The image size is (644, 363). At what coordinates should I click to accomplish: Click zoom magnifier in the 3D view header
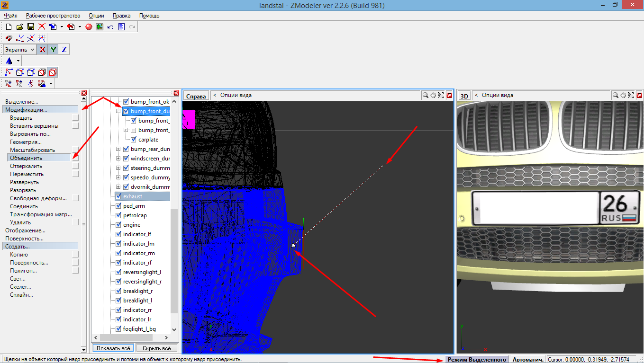click(615, 95)
